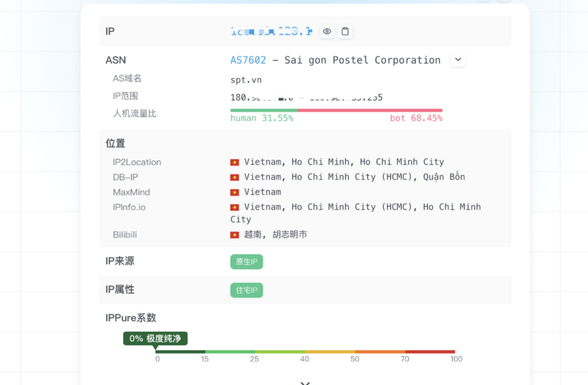
Task: Open the spt.vn domain link
Action: [245, 80]
